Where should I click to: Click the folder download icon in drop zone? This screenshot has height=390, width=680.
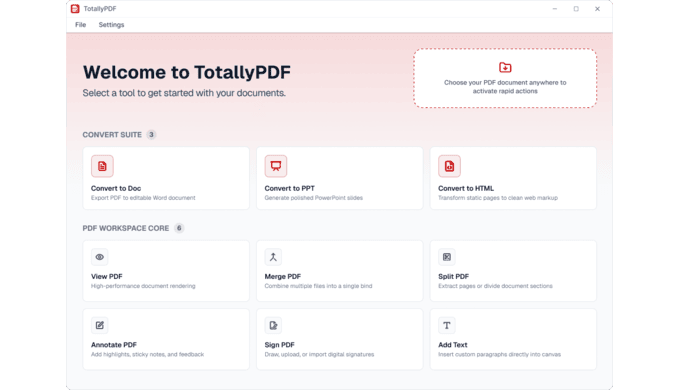pyautogui.click(x=505, y=67)
